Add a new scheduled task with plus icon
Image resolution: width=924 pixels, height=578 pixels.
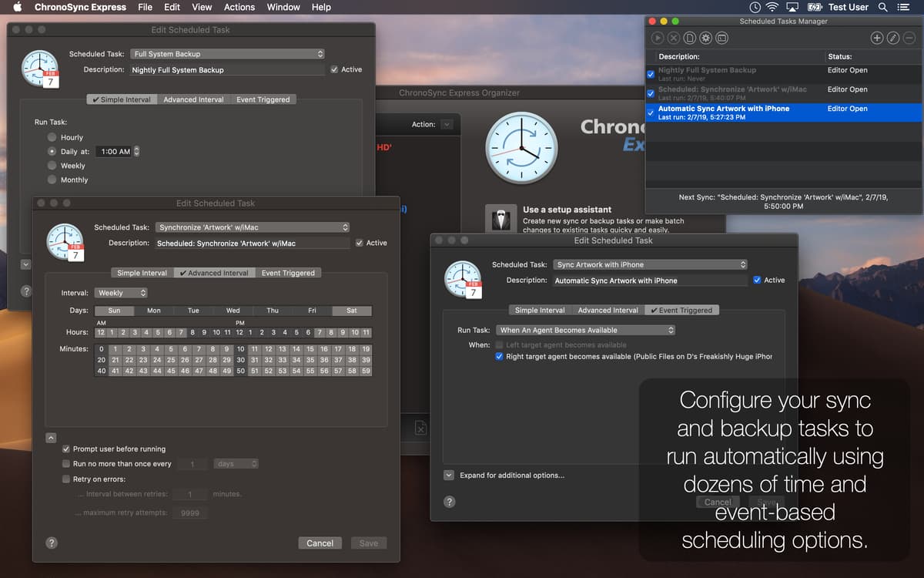click(876, 37)
